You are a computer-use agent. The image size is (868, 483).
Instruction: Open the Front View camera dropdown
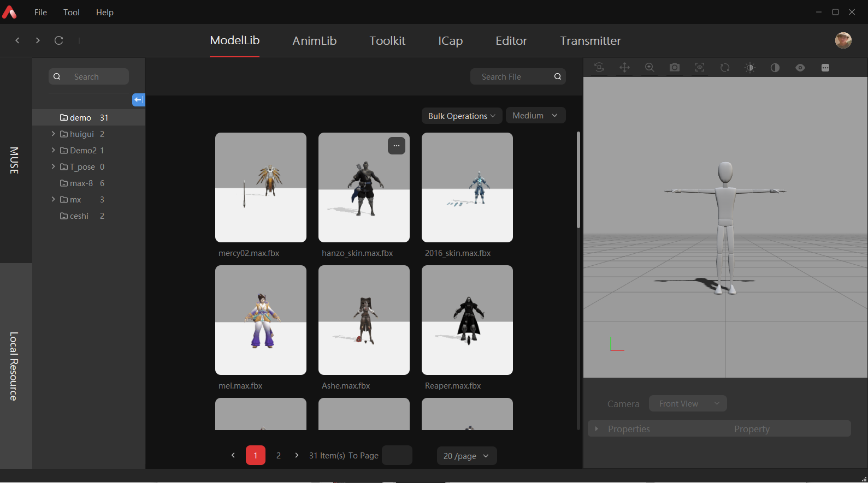pos(688,403)
